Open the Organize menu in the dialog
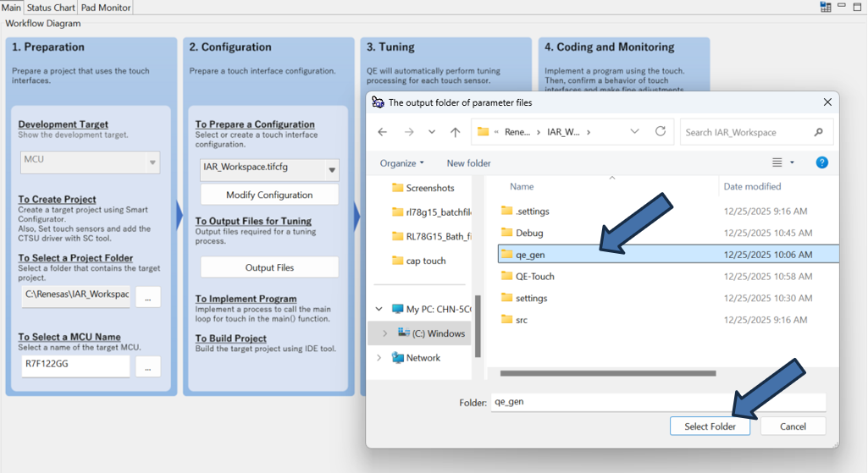This screenshot has width=868, height=473. (x=401, y=162)
